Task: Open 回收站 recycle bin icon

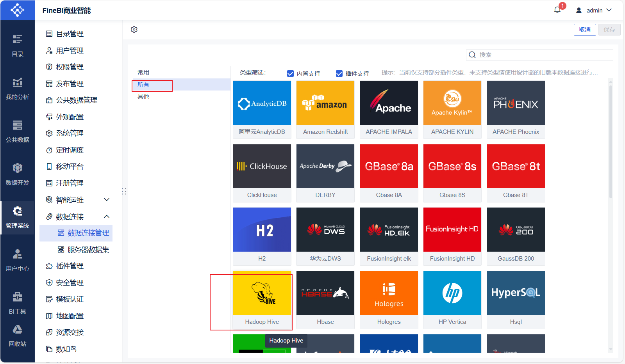Action: [17, 336]
